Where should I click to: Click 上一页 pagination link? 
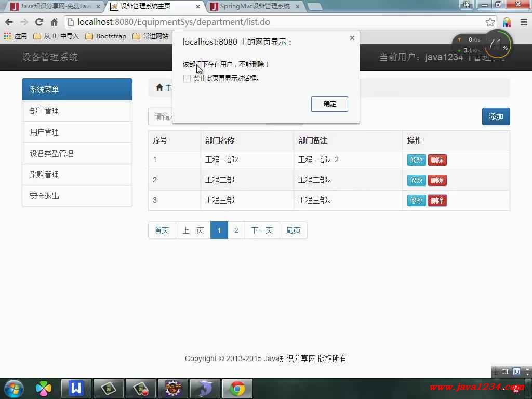(x=193, y=230)
